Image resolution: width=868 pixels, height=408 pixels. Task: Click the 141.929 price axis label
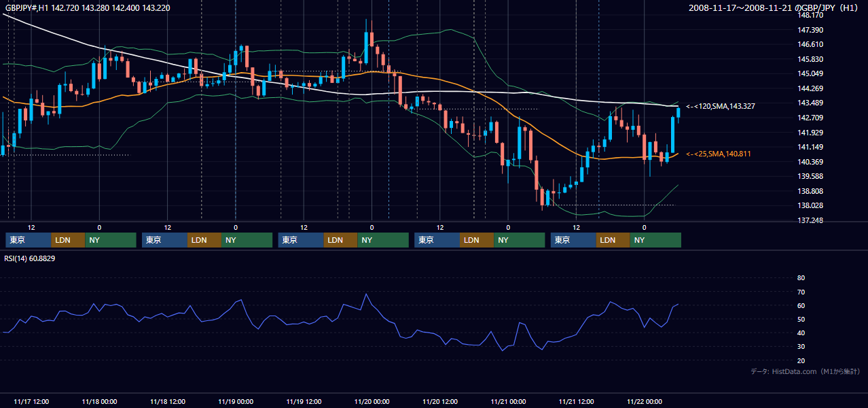(x=810, y=133)
